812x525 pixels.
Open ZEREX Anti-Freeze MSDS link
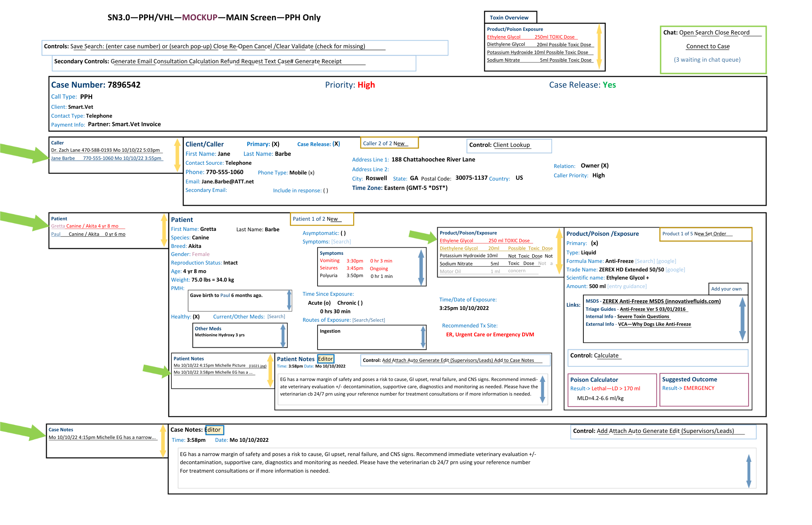661,301
